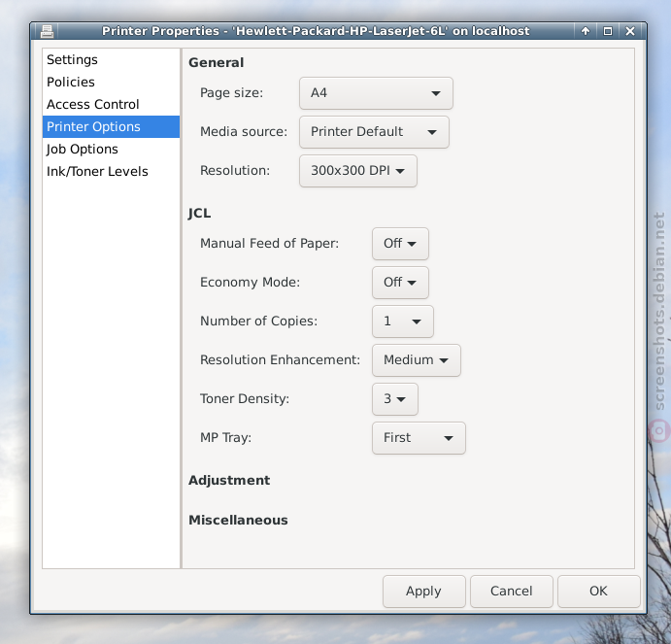The height and width of the screenshot is (644, 671).
Task: Click the 'Economy Mode:' label
Action: pos(250,283)
